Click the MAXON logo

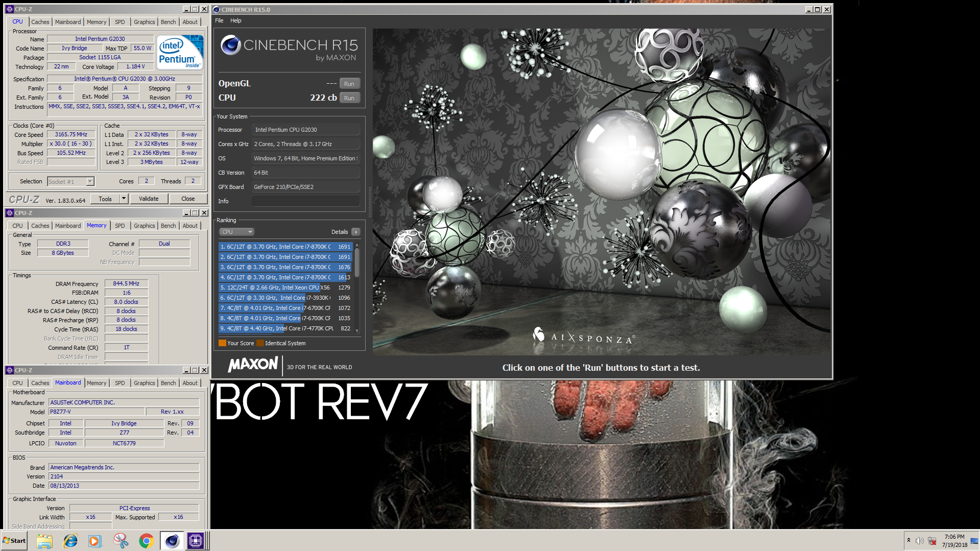click(x=253, y=364)
